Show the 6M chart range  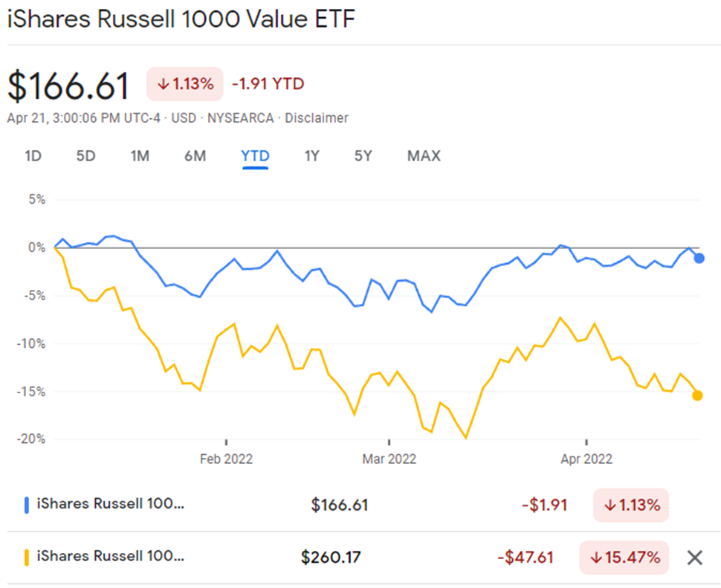click(195, 156)
